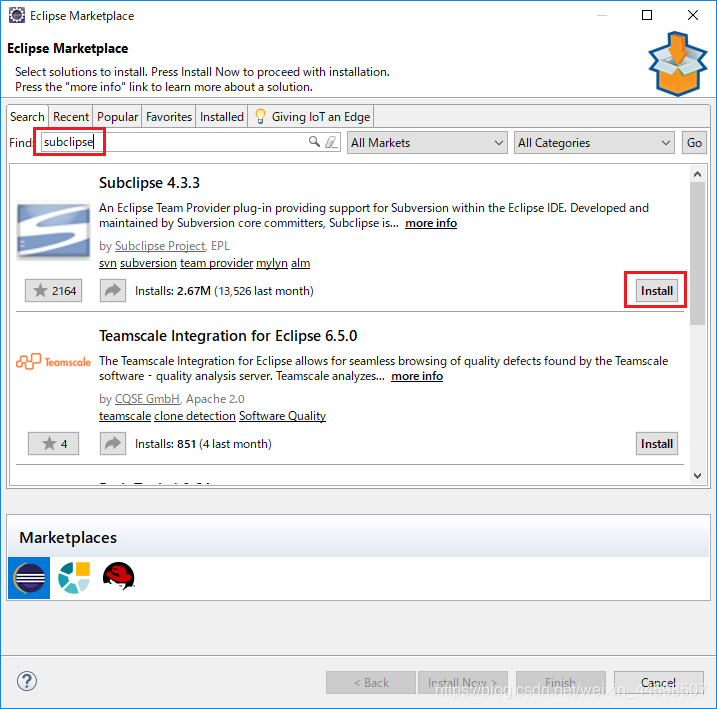Share Teamscale Integration using the arrow icon
This screenshot has width=717, height=709.
(x=113, y=443)
